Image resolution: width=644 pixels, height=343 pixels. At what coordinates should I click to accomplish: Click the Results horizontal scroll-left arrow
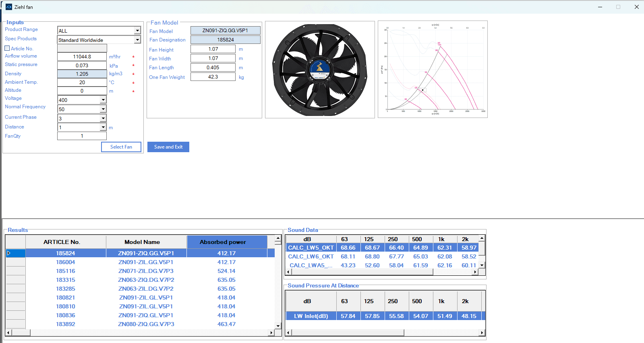point(8,333)
